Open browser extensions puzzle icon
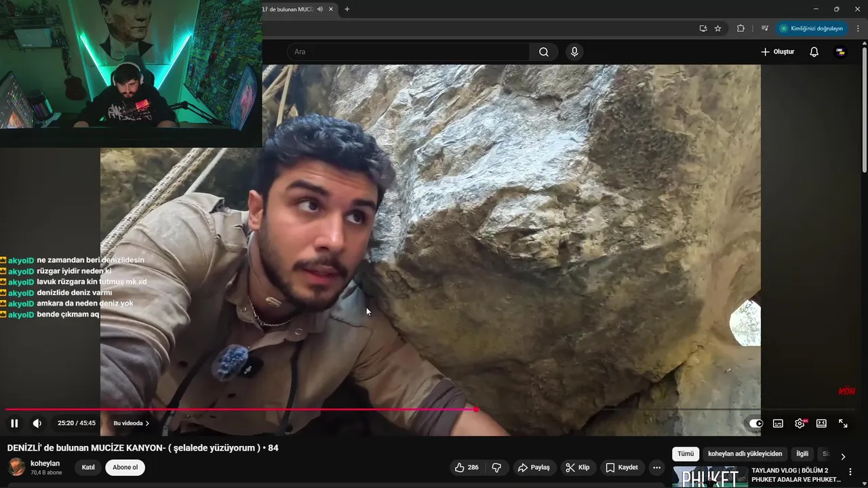 [741, 28]
